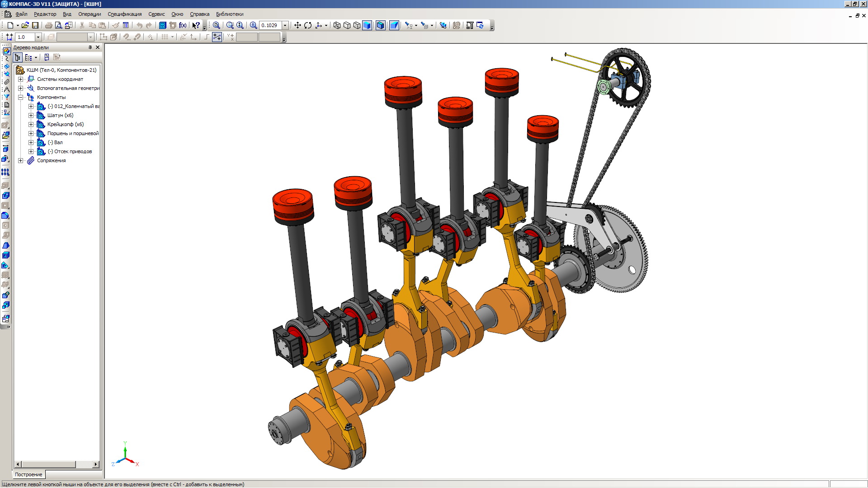The image size is (868, 488).
Task: Click the Построение tab
Action: (28, 474)
